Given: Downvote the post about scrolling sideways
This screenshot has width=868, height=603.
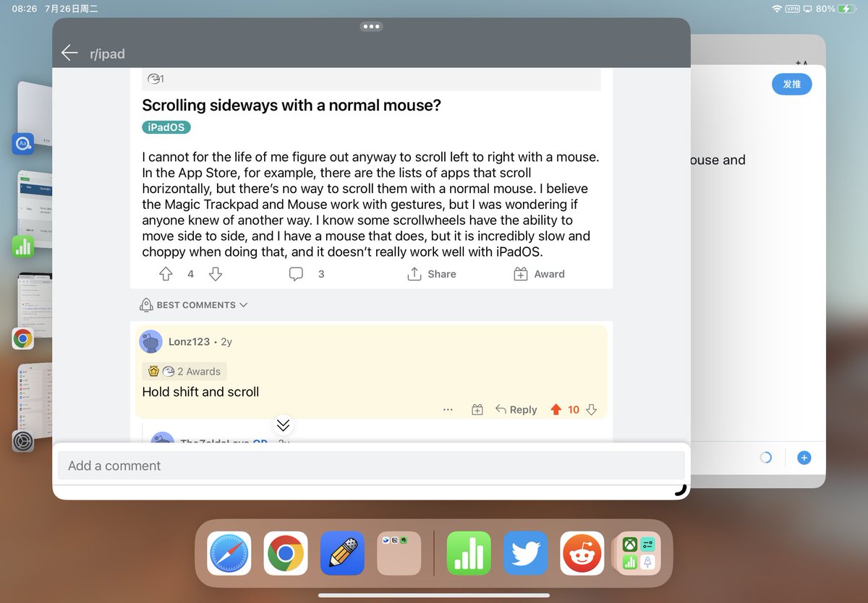Looking at the screenshot, I should tap(216, 274).
